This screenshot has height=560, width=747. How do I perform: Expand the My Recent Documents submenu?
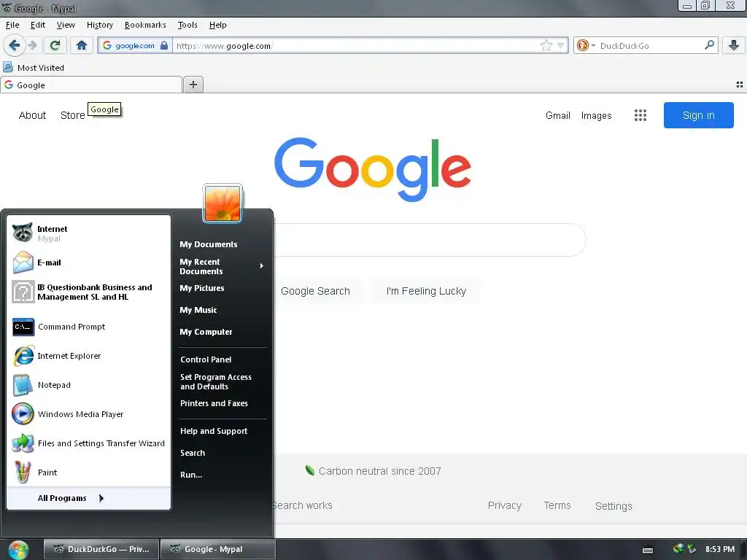click(222, 266)
